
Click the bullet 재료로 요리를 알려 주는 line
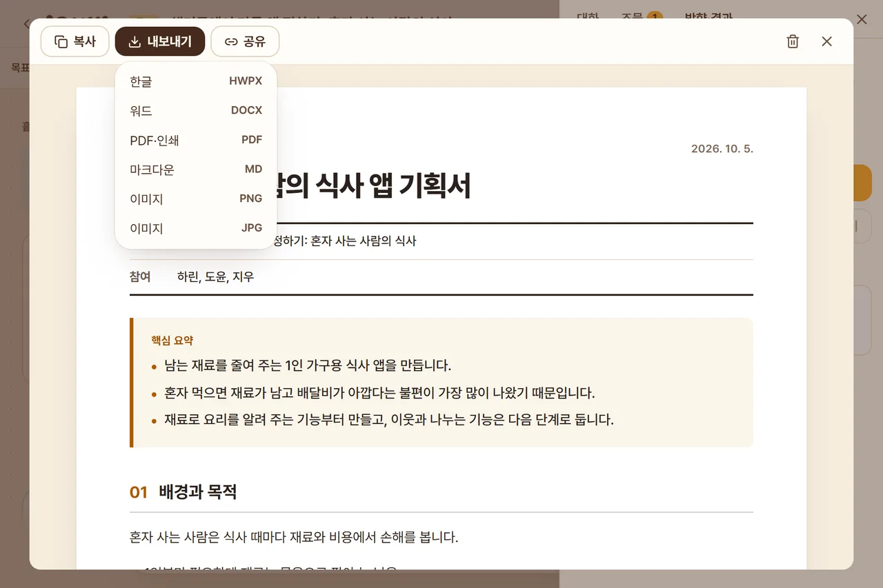pos(389,420)
